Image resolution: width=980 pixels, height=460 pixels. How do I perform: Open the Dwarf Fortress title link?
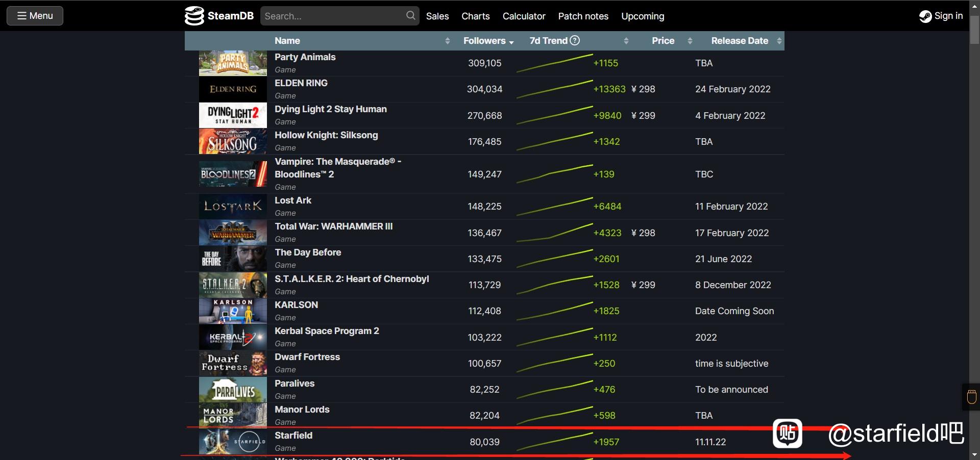pyautogui.click(x=307, y=357)
